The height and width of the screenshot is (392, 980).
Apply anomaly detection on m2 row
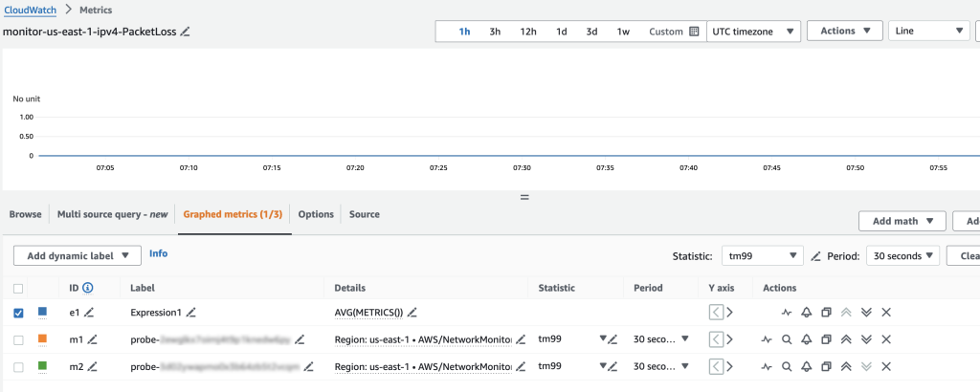[x=767, y=367]
